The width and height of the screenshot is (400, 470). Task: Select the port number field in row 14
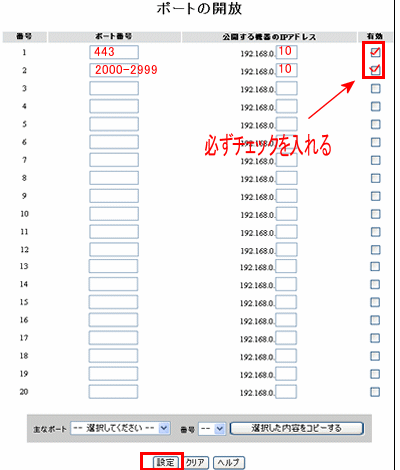coord(113,284)
